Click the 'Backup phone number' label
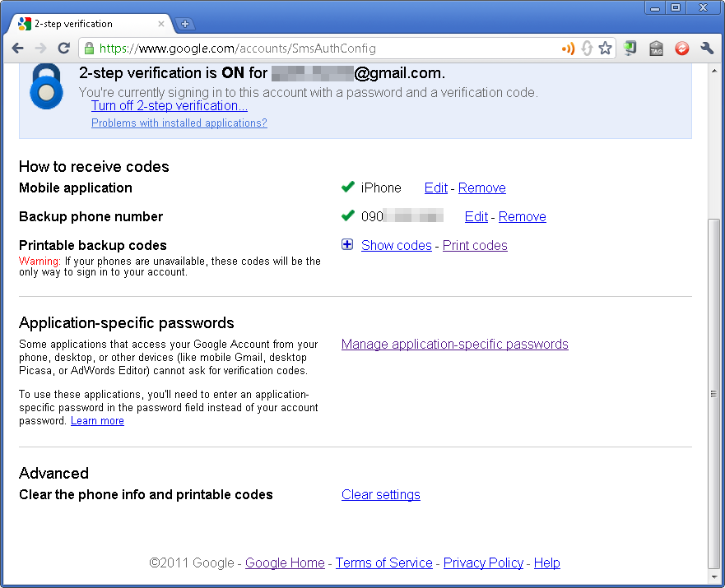The width and height of the screenshot is (725, 588). (91, 216)
